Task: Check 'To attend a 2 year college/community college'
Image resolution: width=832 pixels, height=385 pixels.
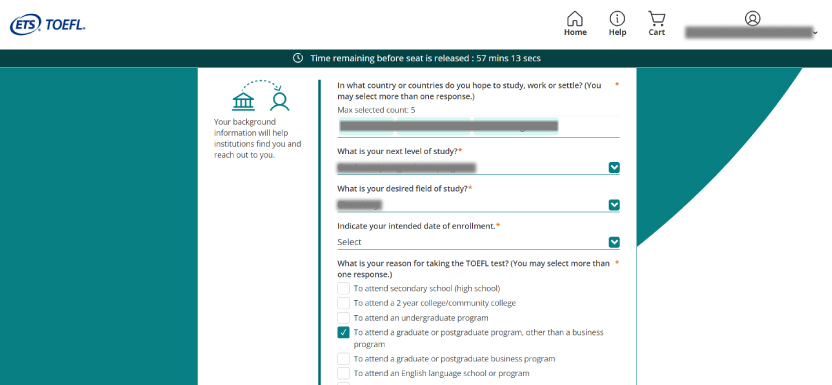Action: pyautogui.click(x=343, y=303)
